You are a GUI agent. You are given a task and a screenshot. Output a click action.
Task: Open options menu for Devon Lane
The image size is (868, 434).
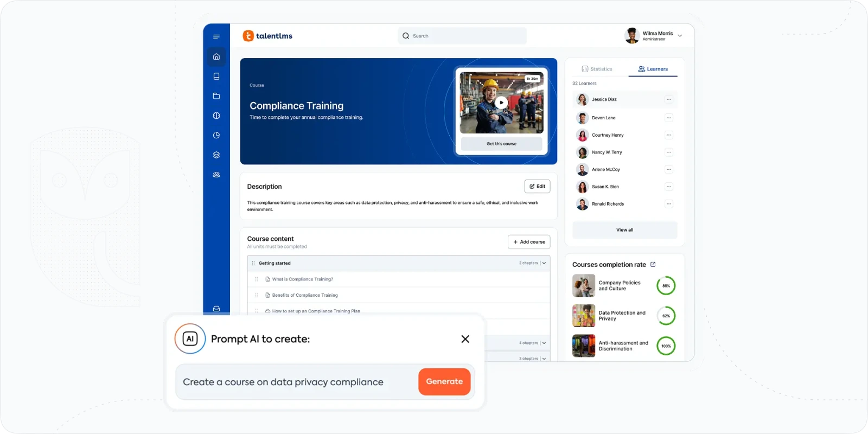coord(669,118)
